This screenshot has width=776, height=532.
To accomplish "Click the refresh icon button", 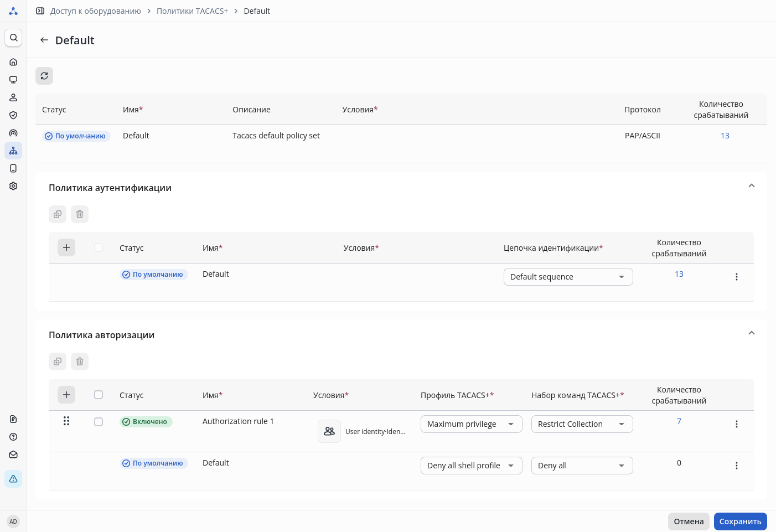I will coord(44,76).
